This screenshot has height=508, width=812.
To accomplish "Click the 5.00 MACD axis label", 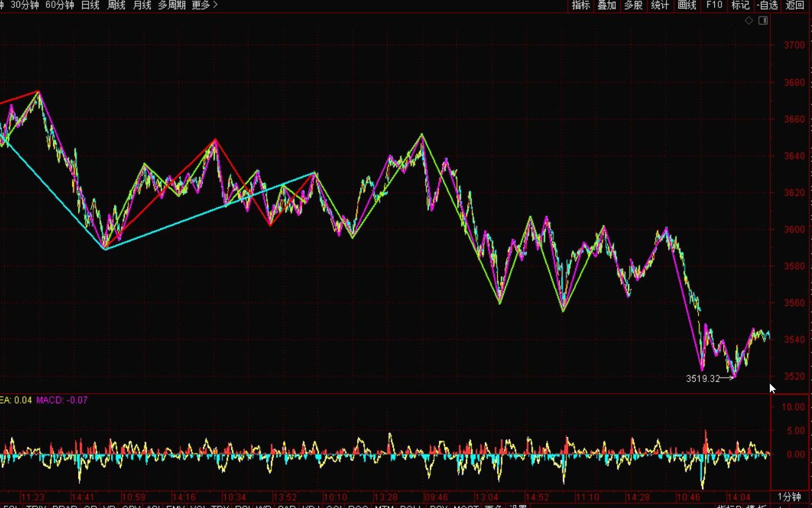I will tap(796, 431).
